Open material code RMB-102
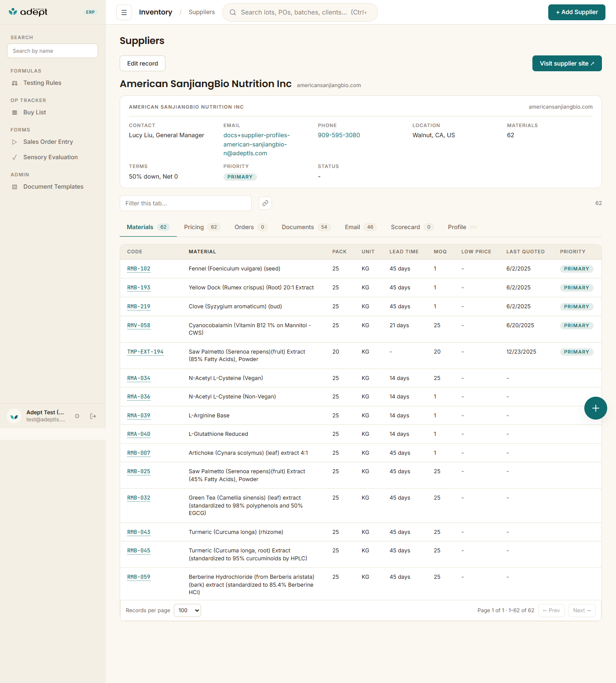 [139, 269]
